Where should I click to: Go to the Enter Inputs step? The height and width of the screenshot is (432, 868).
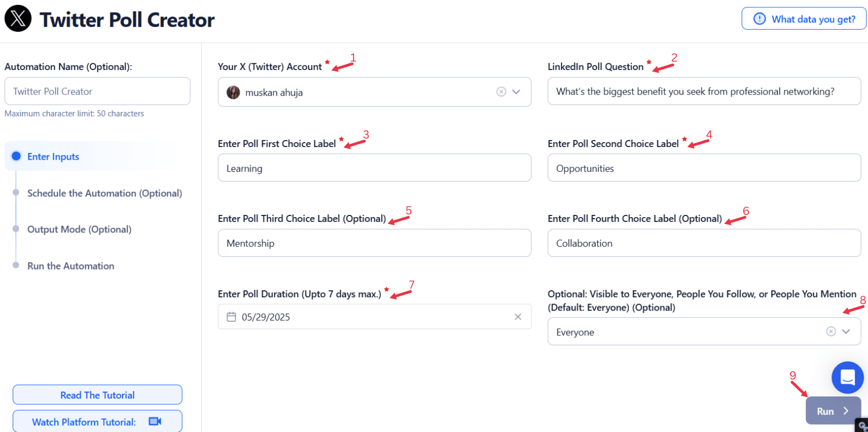coord(53,157)
